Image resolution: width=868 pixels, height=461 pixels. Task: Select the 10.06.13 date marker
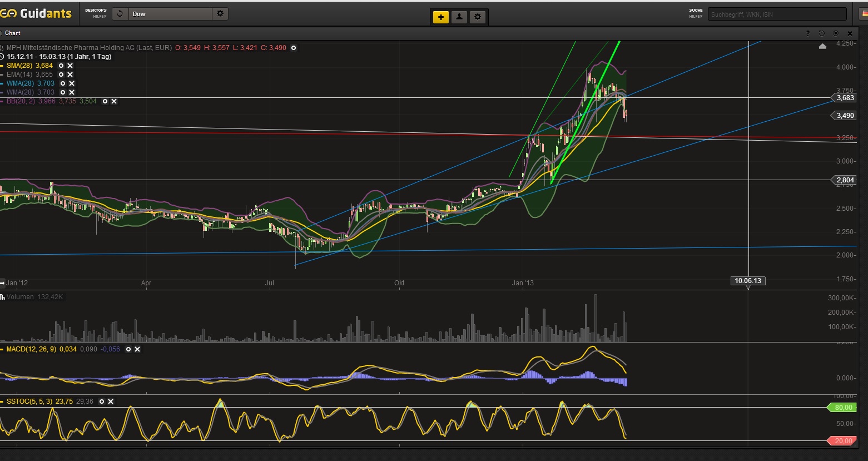pyautogui.click(x=748, y=281)
